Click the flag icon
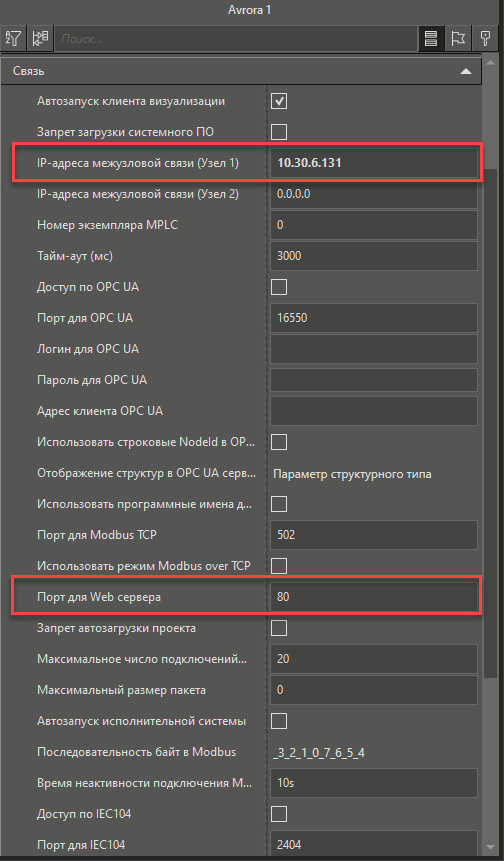The height and width of the screenshot is (861, 504). pyautogui.click(x=458, y=38)
